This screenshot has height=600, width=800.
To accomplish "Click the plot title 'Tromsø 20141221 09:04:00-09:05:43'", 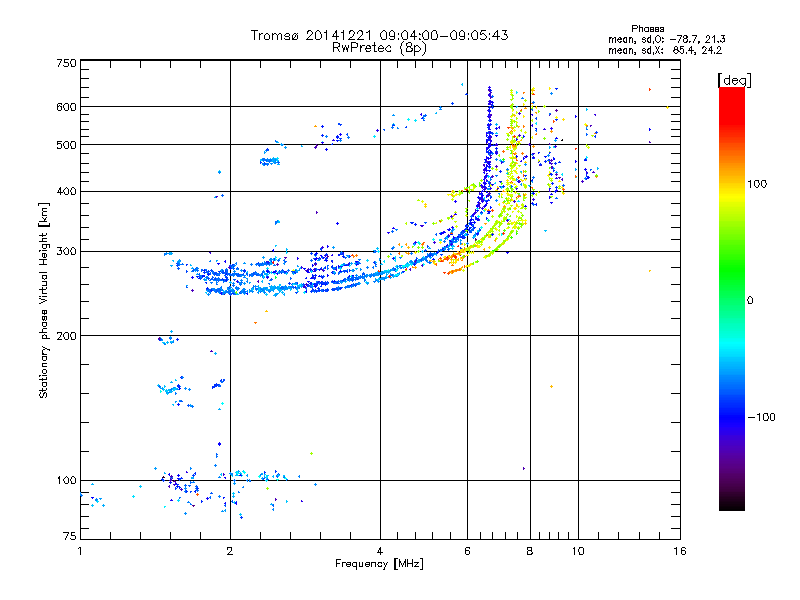I will click(379, 35).
